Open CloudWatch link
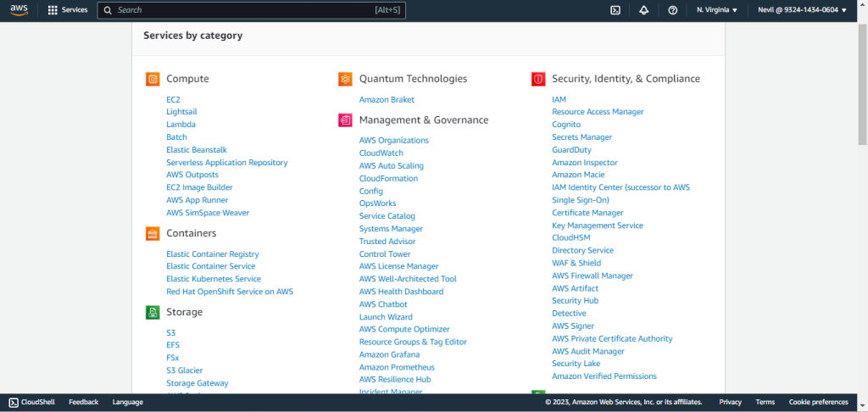Screen dimensions: 868x412 click(381, 153)
